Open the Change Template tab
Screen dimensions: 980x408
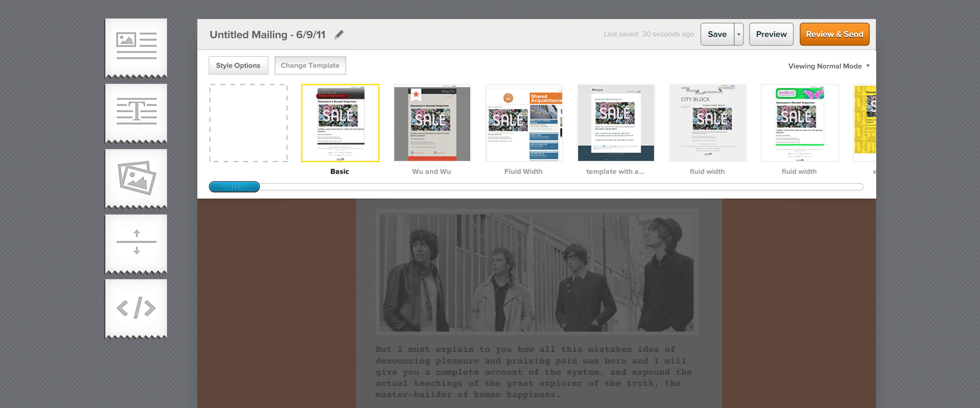(x=310, y=65)
